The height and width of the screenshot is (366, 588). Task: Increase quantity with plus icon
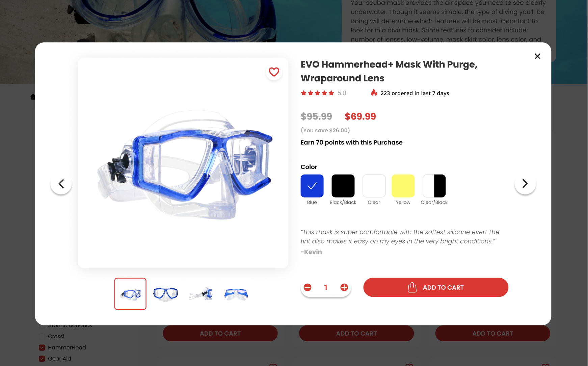click(344, 287)
